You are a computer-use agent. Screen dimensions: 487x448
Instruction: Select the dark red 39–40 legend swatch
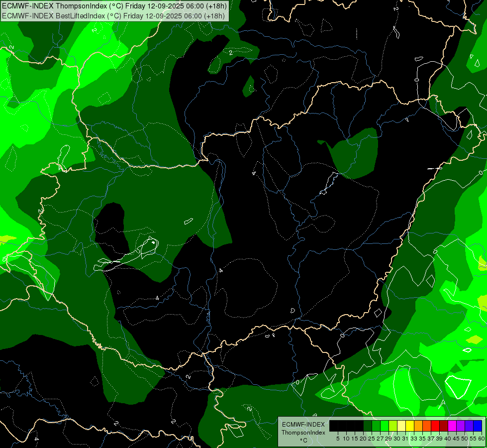tap(444, 426)
